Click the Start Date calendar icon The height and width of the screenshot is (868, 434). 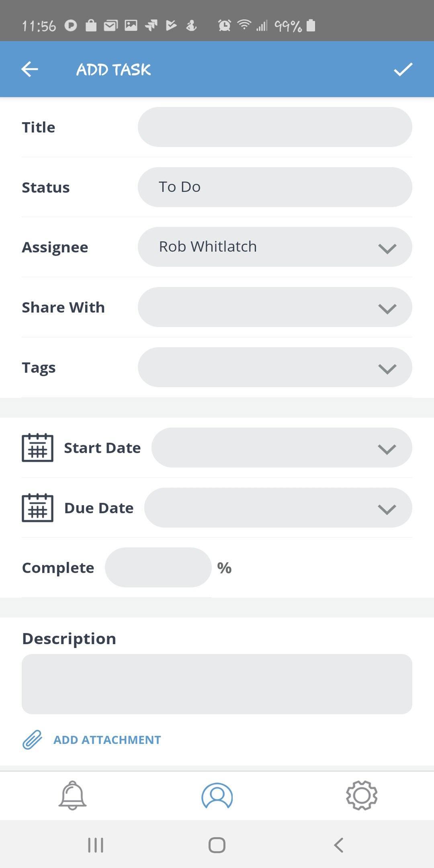pyautogui.click(x=37, y=448)
